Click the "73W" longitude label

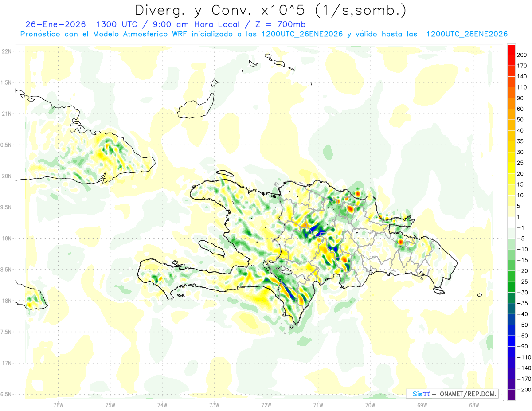[x=214, y=405]
